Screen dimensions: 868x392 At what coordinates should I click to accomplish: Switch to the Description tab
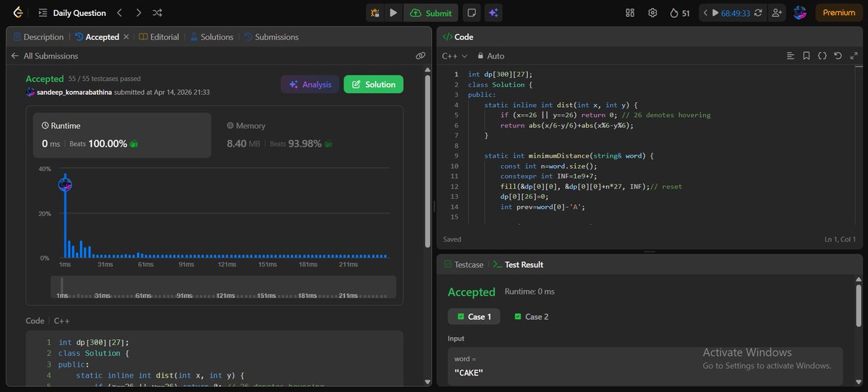point(38,37)
